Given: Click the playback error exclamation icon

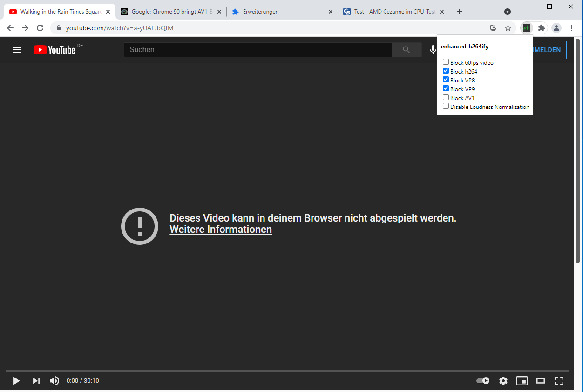Looking at the screenshot, I should [x=140, y=226].
